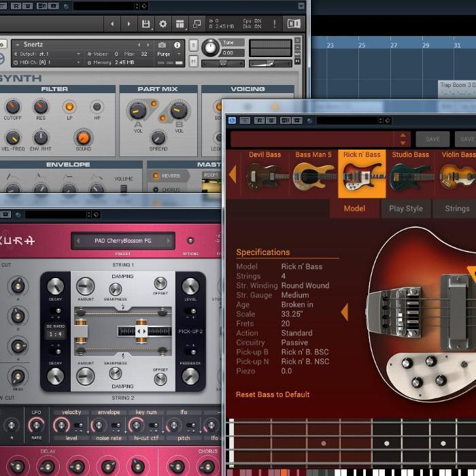Switch to the Strings tab
Image resolution: width=476 pixels, height=476 pixels.
(x=456, y=209)
